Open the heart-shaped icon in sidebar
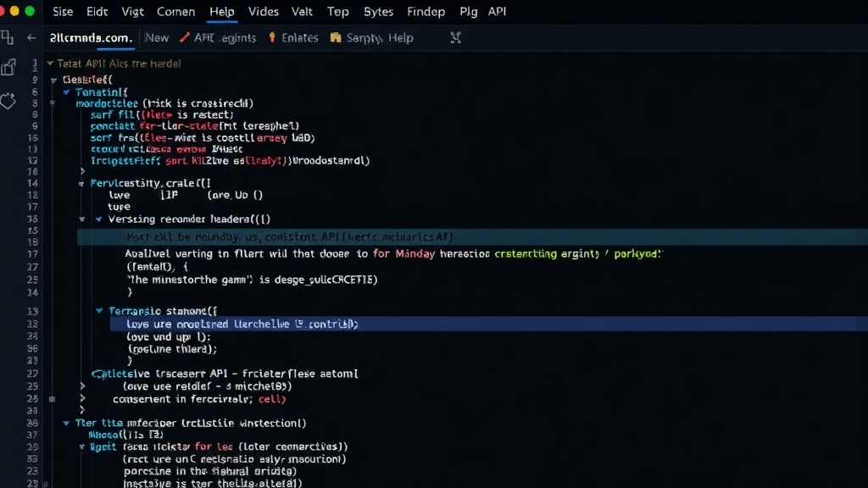The width and height of the screenshot is (868, 488). (8, 102)
